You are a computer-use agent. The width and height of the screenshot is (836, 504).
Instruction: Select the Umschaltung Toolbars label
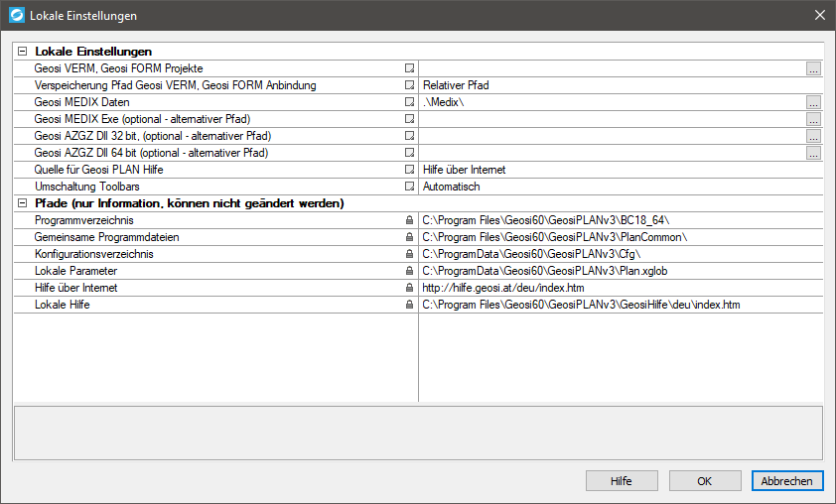click(87, 187)
